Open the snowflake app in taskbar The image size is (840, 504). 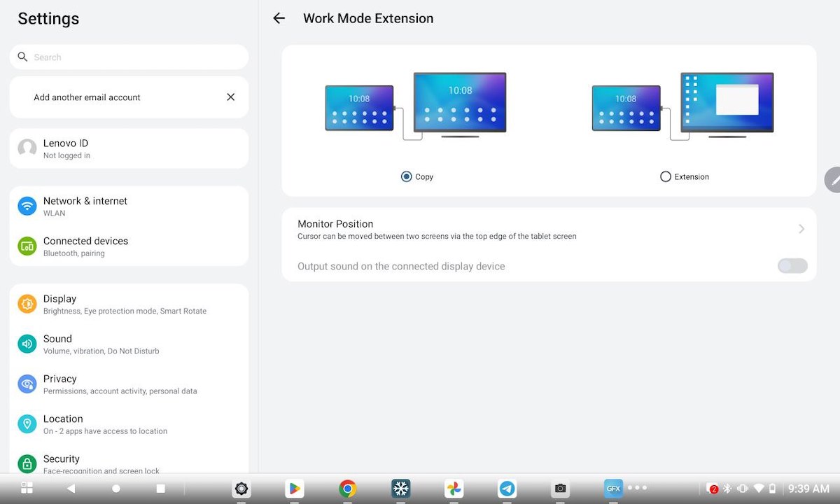click(x=401, y=489)
